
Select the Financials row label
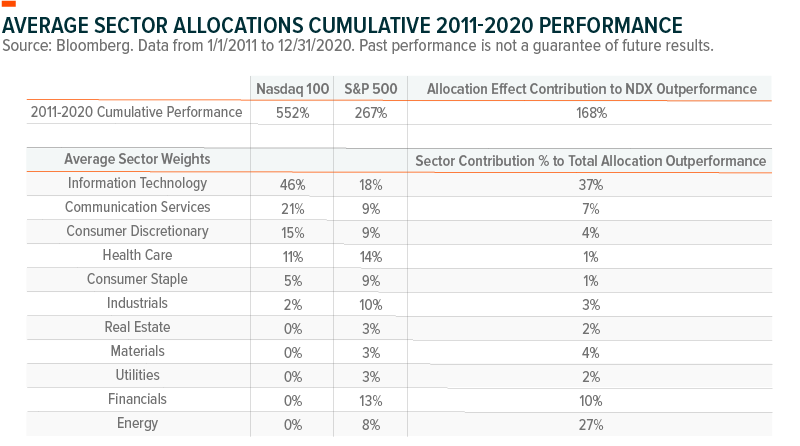coord(138,399)
